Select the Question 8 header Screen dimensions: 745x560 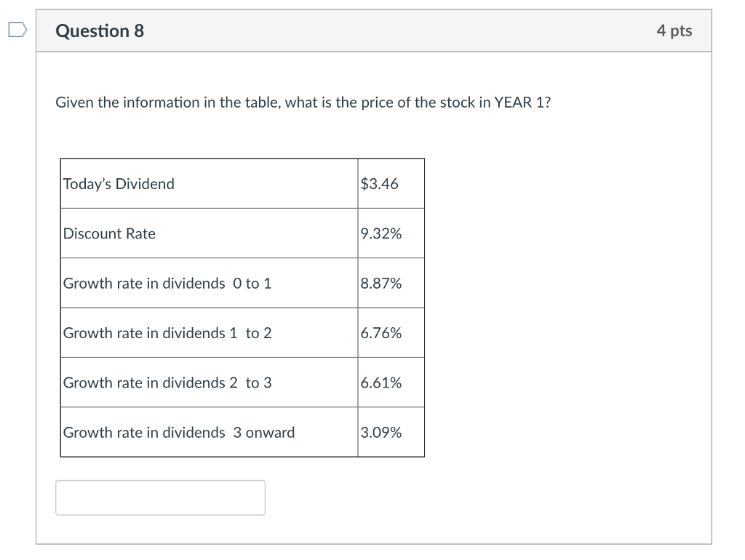point(100,31)
